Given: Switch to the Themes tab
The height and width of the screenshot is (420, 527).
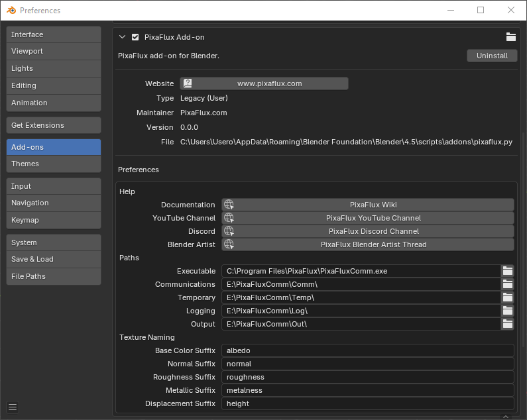Looking at the screenshot, I should click(54, 164).
